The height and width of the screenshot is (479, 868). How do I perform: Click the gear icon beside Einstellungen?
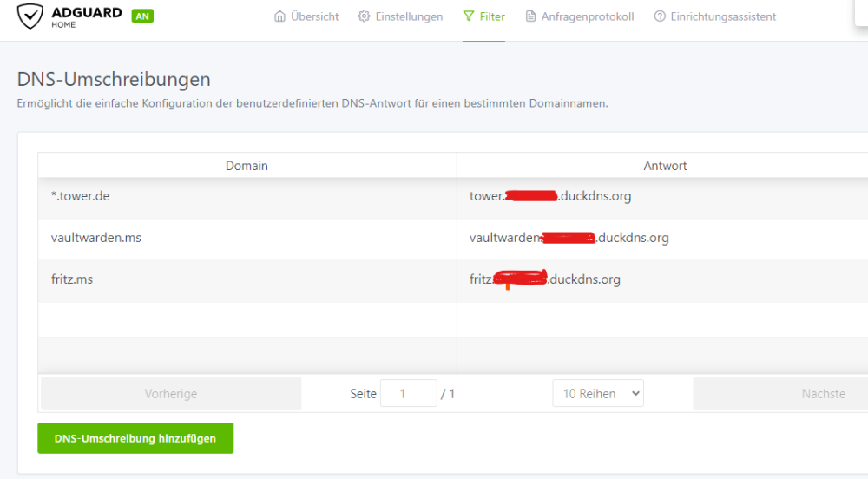point(364,16)
